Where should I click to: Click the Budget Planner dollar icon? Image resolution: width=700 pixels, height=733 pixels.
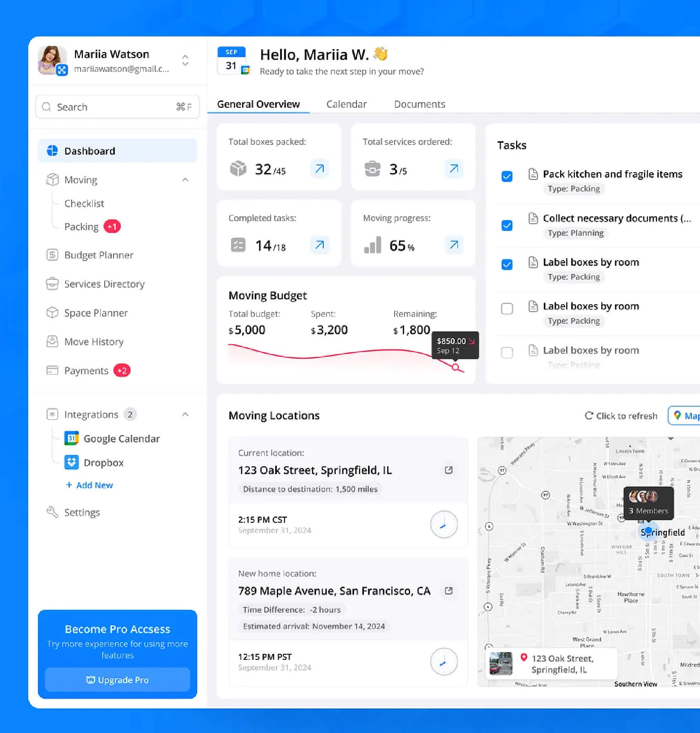(52, 255)
